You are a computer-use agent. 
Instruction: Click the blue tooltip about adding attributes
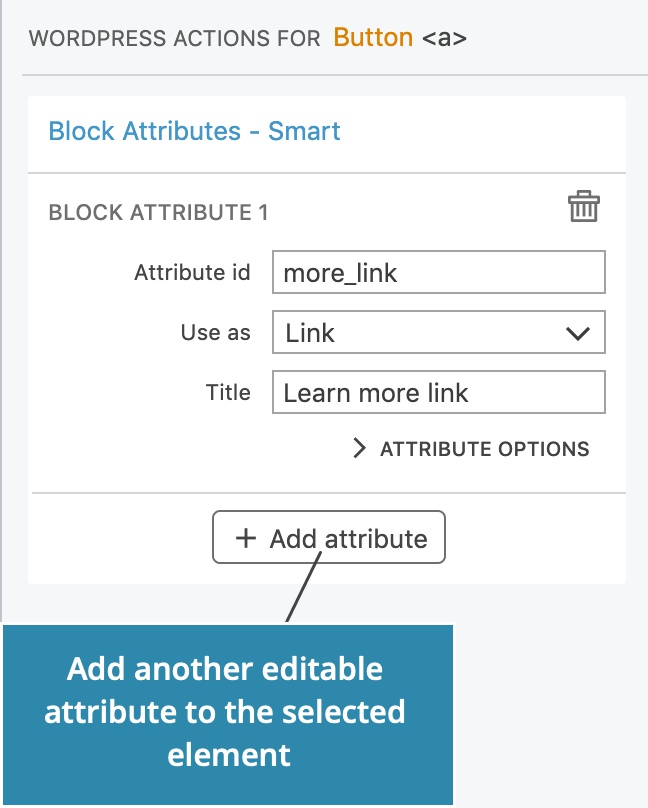pos(228,711)
